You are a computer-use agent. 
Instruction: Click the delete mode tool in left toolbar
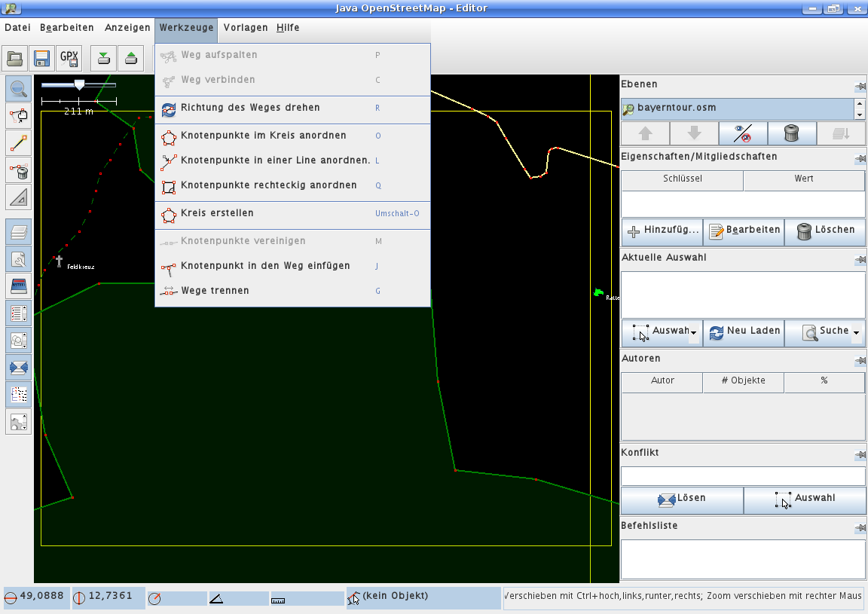19,170
